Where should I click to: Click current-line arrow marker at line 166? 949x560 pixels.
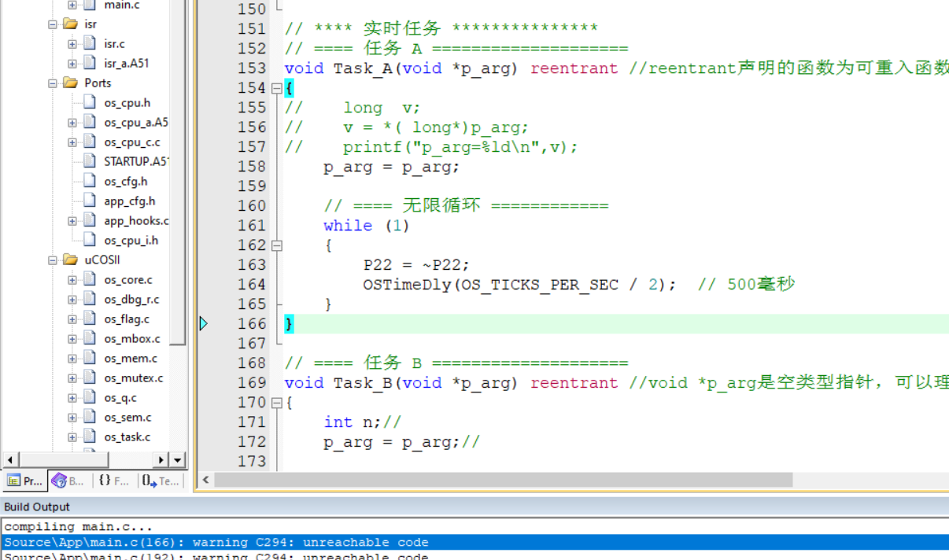pos(203,323)
